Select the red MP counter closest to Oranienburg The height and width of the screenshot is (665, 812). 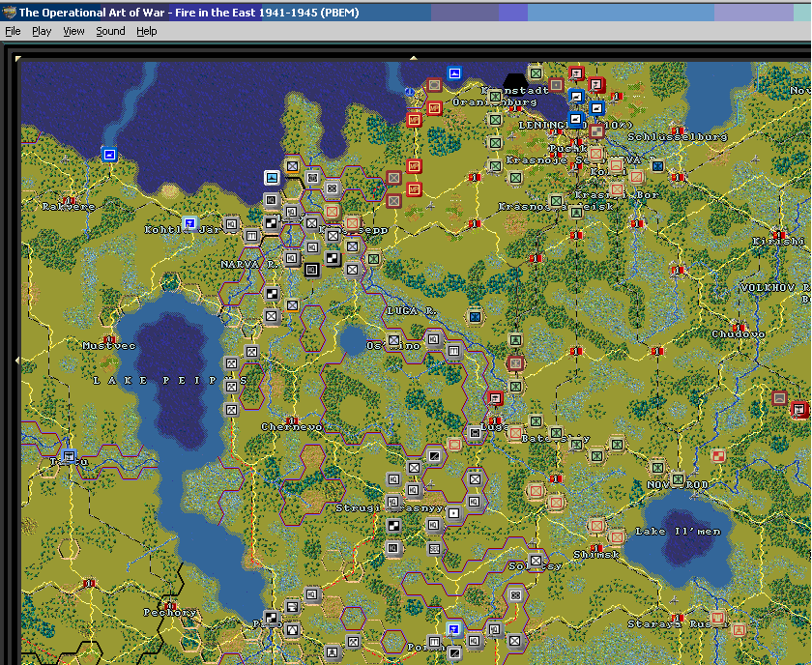point(434,107)
